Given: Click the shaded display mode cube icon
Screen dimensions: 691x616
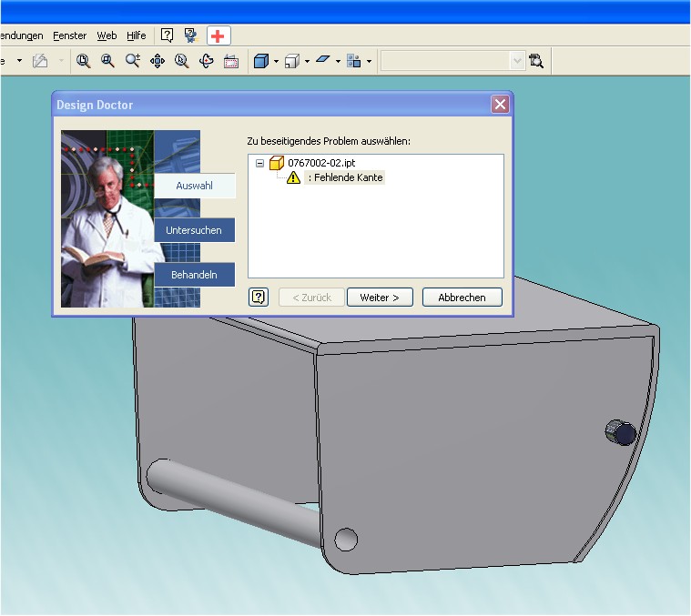Looking at the screenshot, I should pos(261,61).
